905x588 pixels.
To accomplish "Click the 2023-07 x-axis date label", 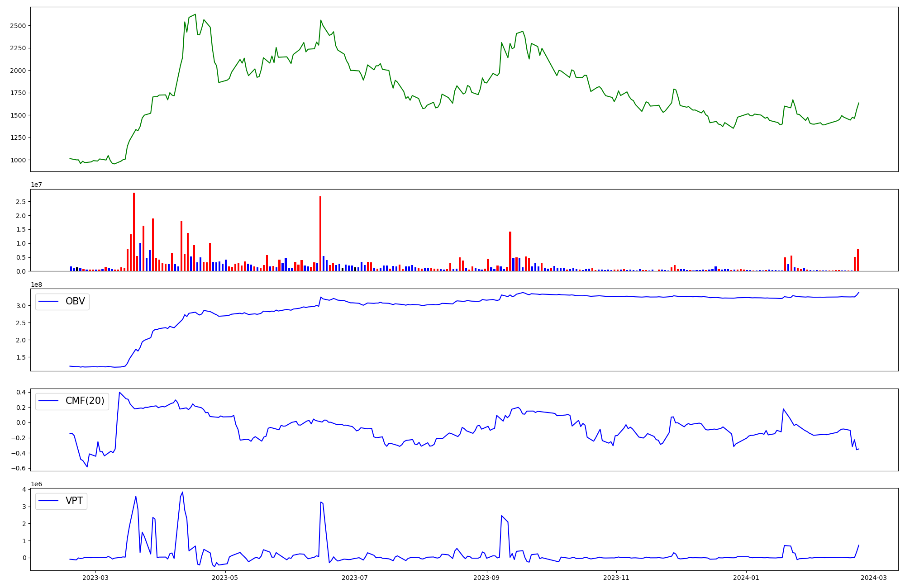I will point(355,578).
